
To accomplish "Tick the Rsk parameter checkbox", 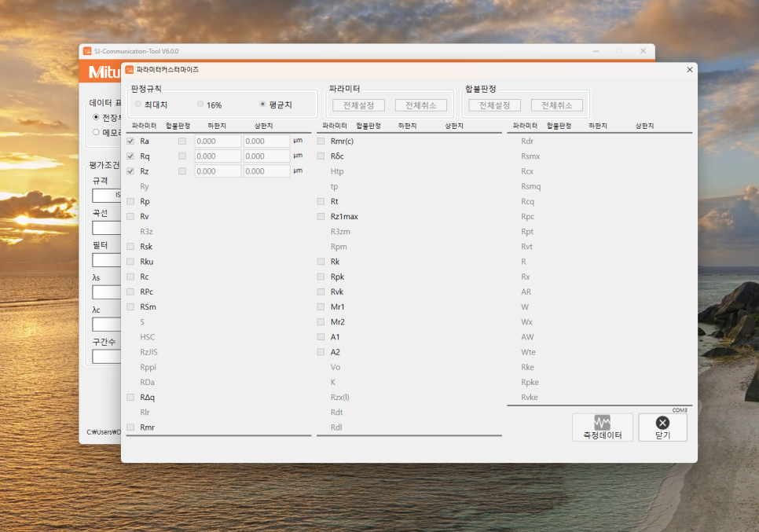I will click(x=130, y=247).
